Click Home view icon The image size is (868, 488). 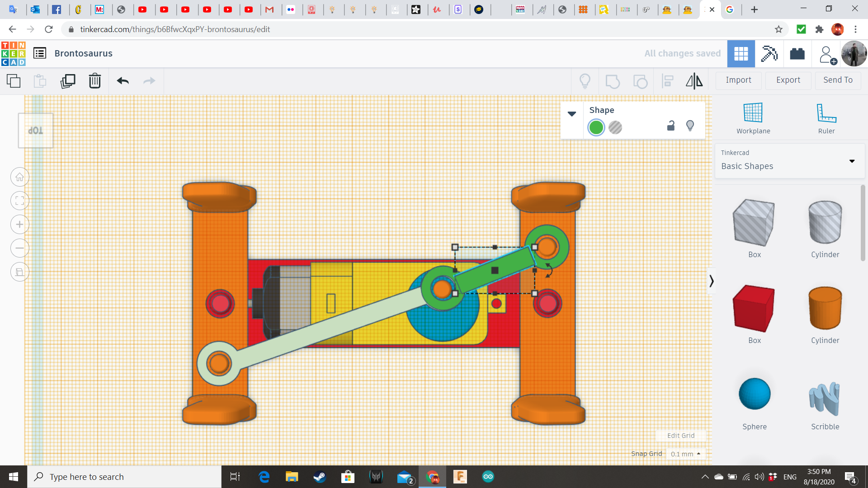20,177
